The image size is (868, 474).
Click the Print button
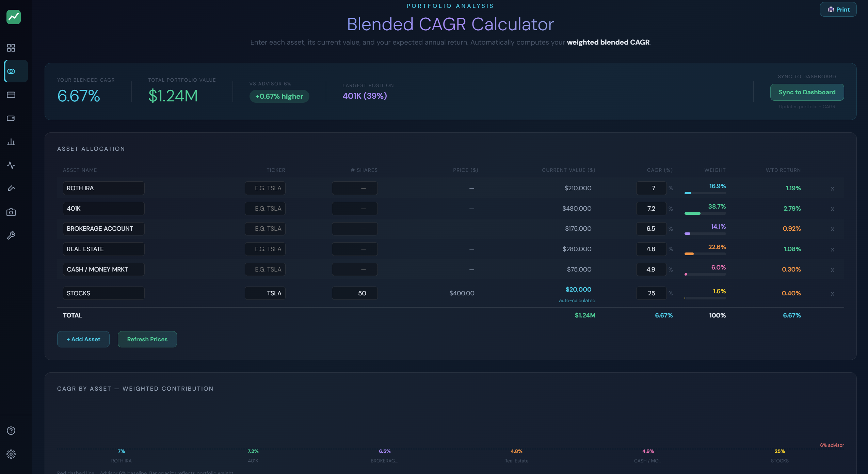[x=838, y=10]
